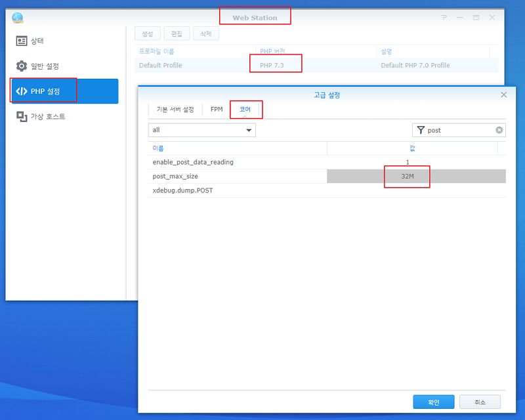Clear the post filter with X icon
525x420 pixels.
(x=499, y=130)
